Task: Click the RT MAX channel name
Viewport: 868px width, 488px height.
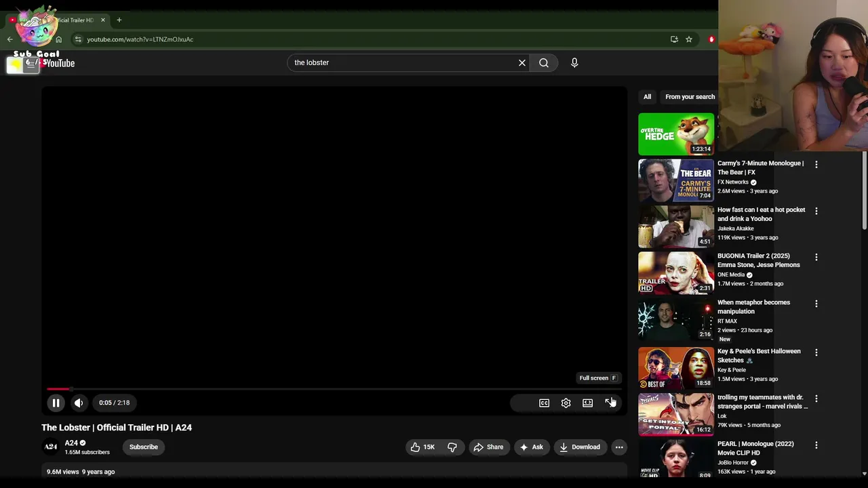Action: point(727,321)
